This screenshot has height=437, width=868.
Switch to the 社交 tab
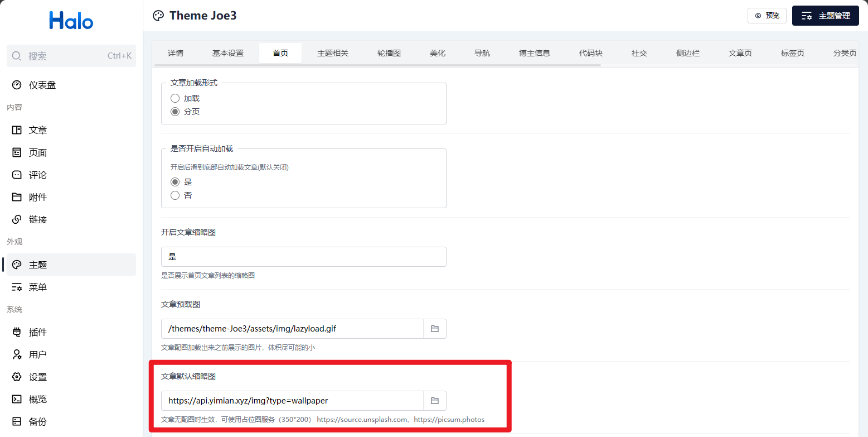pos(639,52)
